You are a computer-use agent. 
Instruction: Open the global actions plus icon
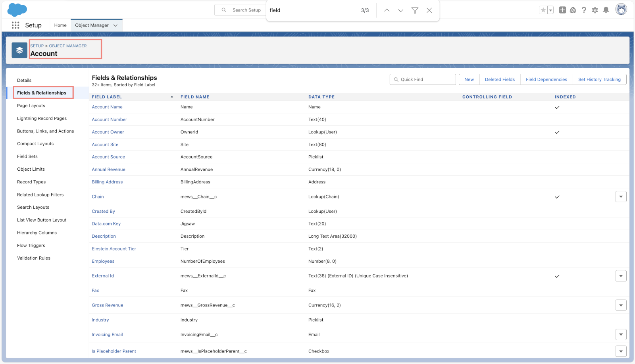click(x=562, y=10)
